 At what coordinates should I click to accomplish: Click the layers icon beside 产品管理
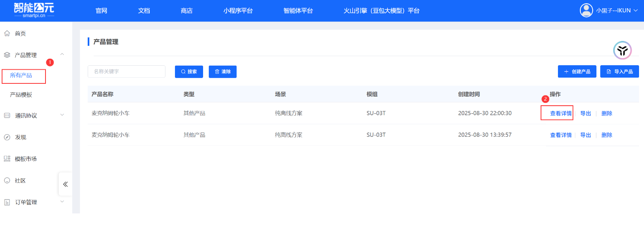pos(7,55)
